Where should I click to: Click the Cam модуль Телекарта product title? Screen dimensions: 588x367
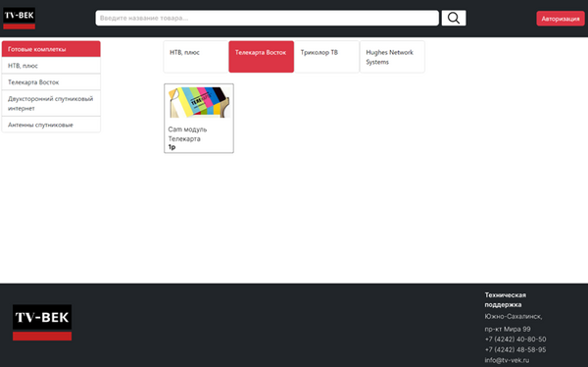(187, 133)
